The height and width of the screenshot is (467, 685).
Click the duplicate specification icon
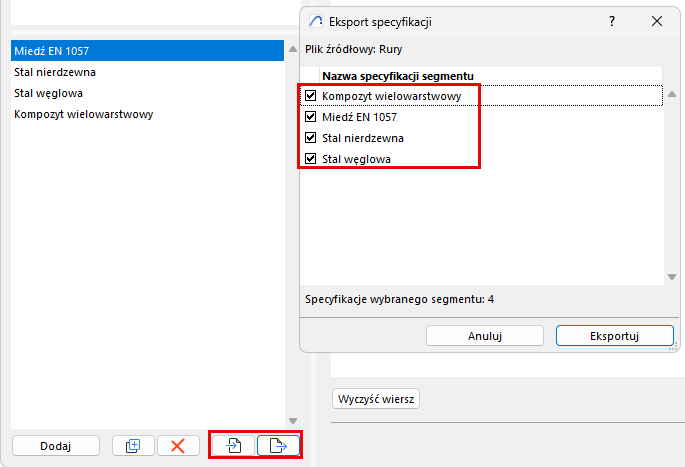pos(133,446)
